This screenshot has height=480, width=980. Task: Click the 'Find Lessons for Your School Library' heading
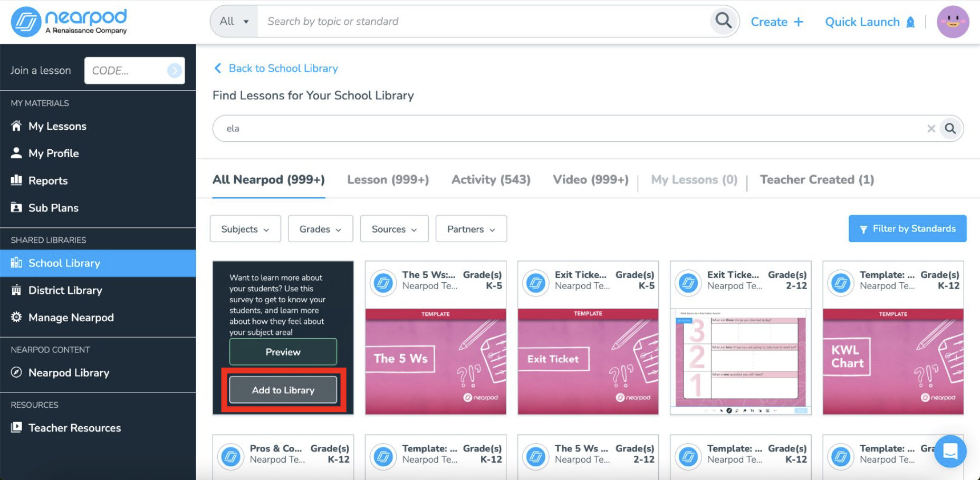[313, 95]
